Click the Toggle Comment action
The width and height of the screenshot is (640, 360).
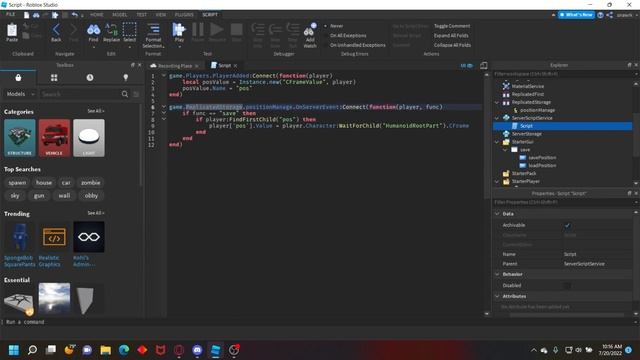click(452, 26)
